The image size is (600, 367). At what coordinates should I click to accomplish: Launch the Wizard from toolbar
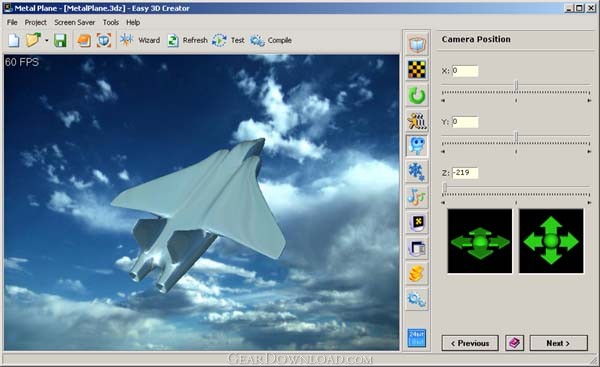[x=140, y=40]
